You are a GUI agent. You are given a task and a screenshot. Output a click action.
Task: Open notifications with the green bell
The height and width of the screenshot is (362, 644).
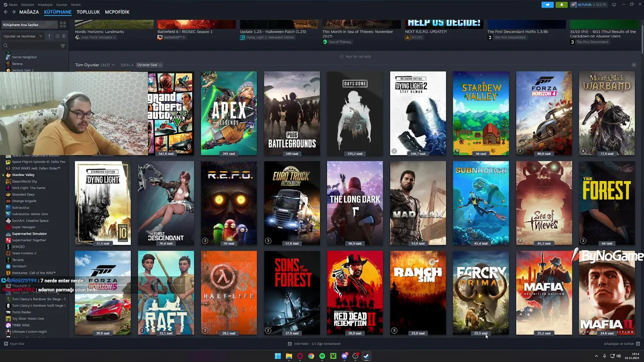[x=561, y=5]
